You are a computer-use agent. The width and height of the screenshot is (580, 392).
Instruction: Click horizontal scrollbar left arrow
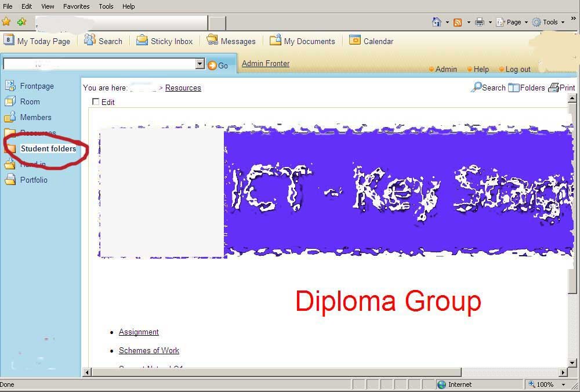click(x=86, y=372)
